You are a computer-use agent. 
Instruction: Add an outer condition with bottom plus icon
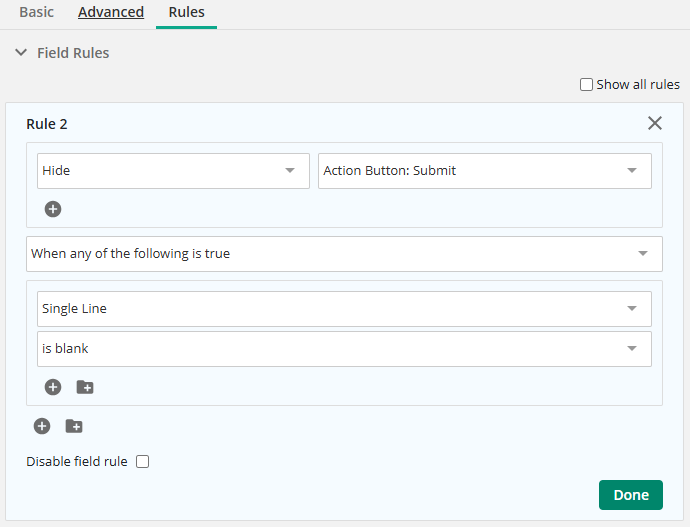pyautogui.click(x=42, y=426)
